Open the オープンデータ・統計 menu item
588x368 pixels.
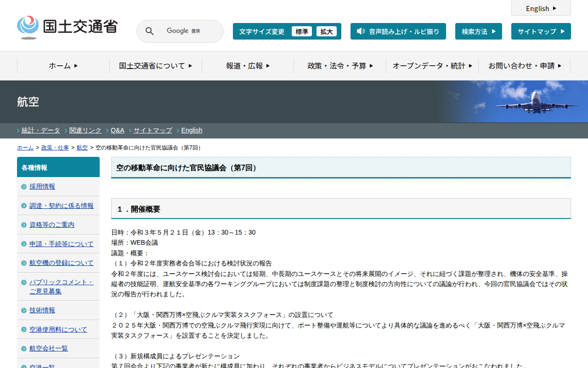click(x=432, y=66)
